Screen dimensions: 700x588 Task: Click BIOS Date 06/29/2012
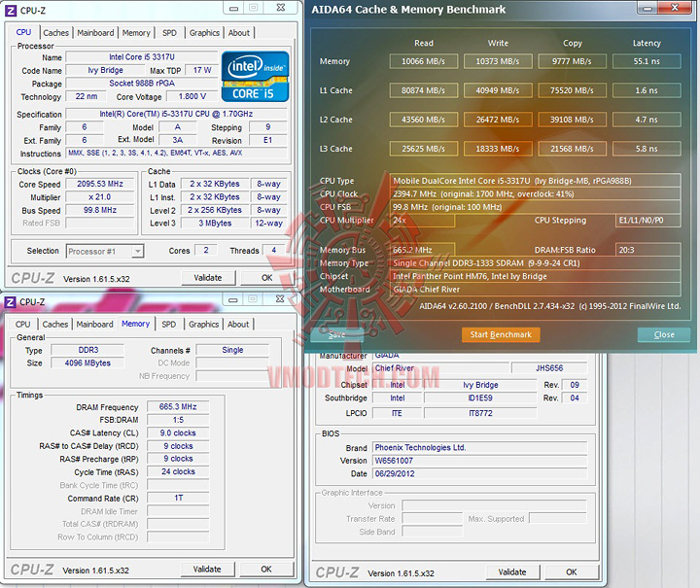[480, 473]
